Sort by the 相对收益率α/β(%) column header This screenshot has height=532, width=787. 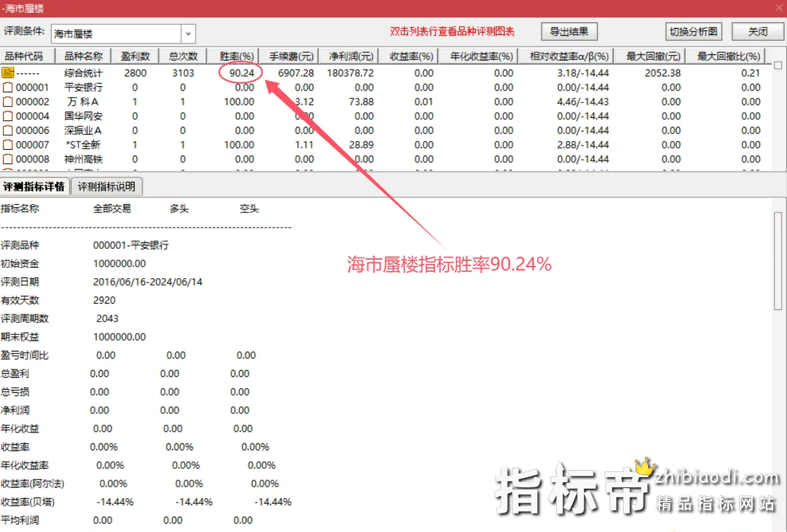[x=567, y=56]
